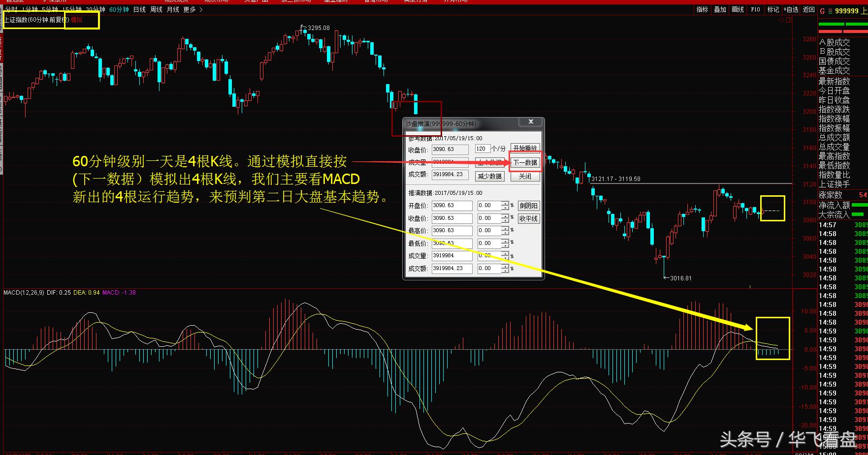The width and height of the screenshot is (868, 455).
Task: Toggle 倒阴阳 in the simulation dialog
Action: click(x=529, y=206)
